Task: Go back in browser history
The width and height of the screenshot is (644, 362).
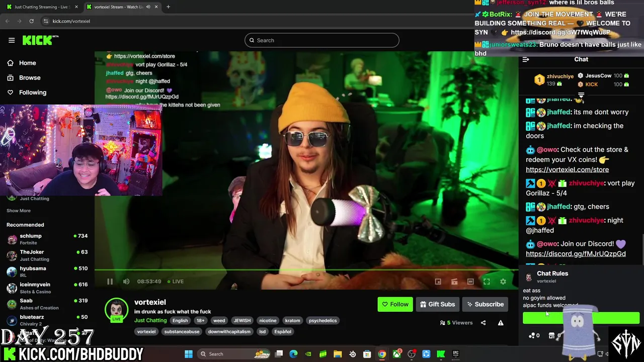Action: (8, 21)
